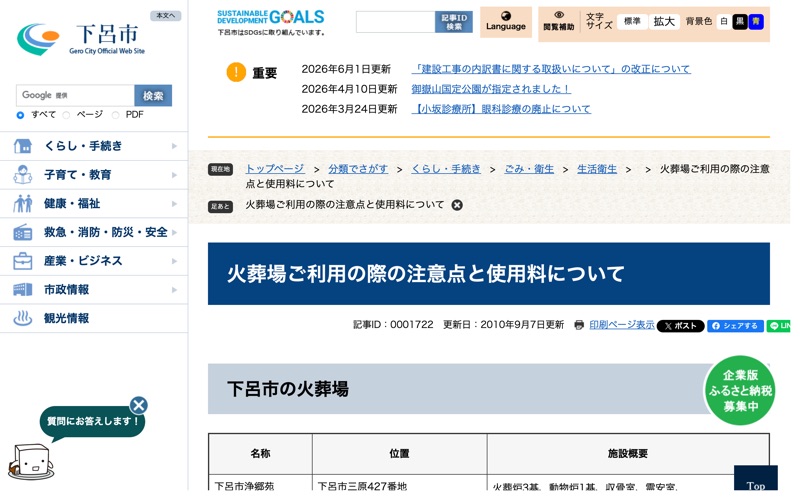Expand the 健康・福祉 menu arrow
This screenshot has height=500, width=800.
(174, 204)
